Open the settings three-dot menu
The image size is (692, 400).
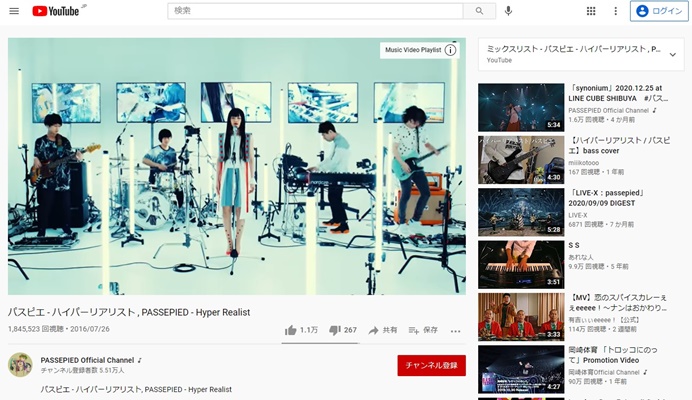[x=616, y=11]
